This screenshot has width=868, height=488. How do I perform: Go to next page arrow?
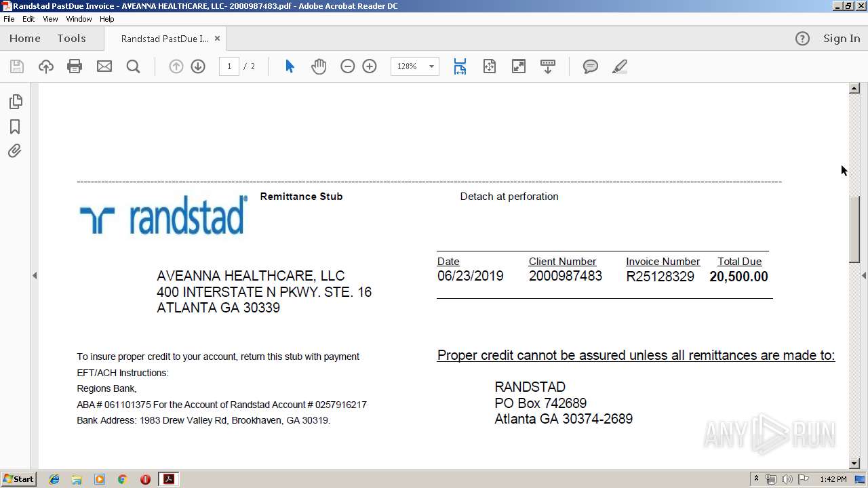point(198,66)
